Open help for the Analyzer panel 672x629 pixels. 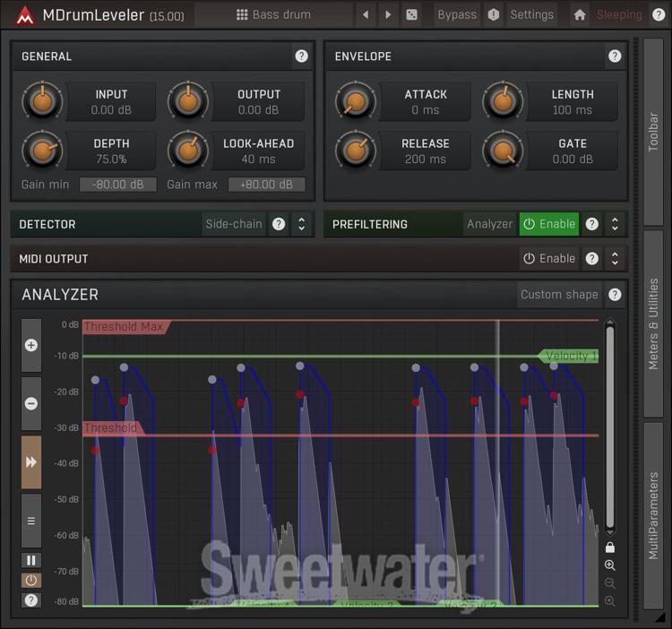[615, 295]
